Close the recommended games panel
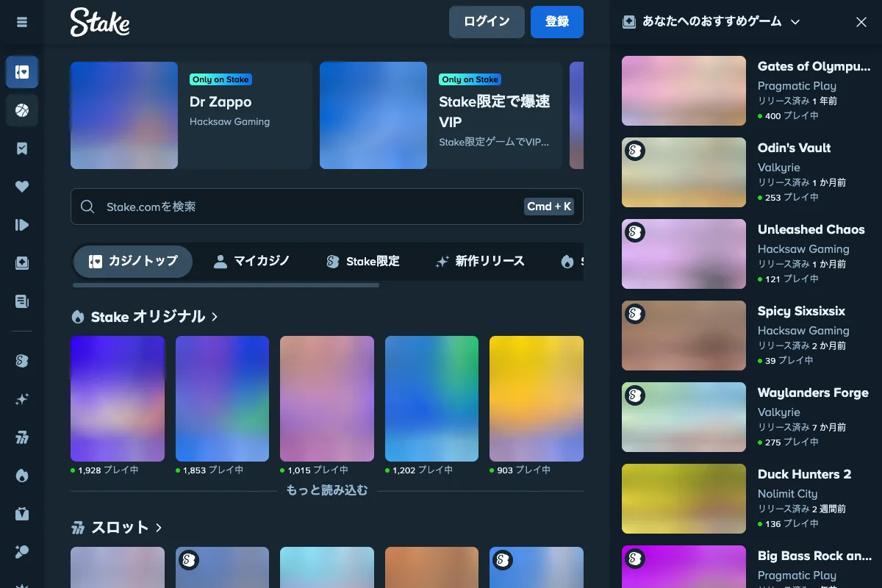 coord(861,22)
